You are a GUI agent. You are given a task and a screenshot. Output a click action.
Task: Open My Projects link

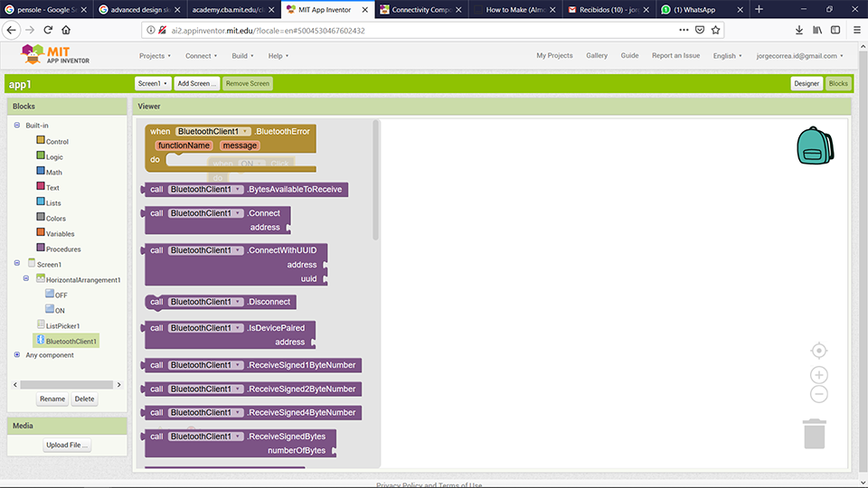pyautogui.click(x=554, y=55)
